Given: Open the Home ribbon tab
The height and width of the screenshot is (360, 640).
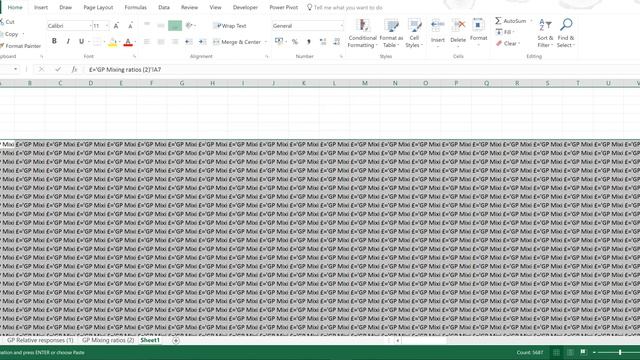Looking at the screenshot, I should click(x=15, y=7).
